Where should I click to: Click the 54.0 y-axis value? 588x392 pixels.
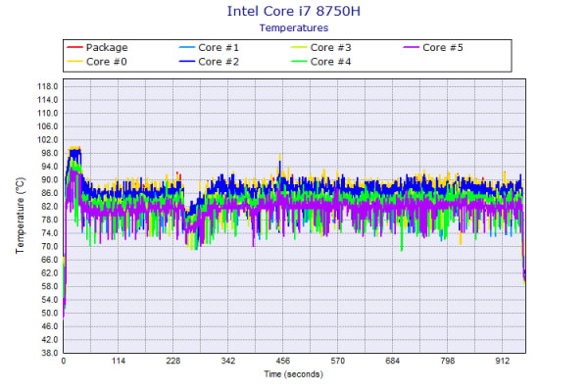point(50,299)
